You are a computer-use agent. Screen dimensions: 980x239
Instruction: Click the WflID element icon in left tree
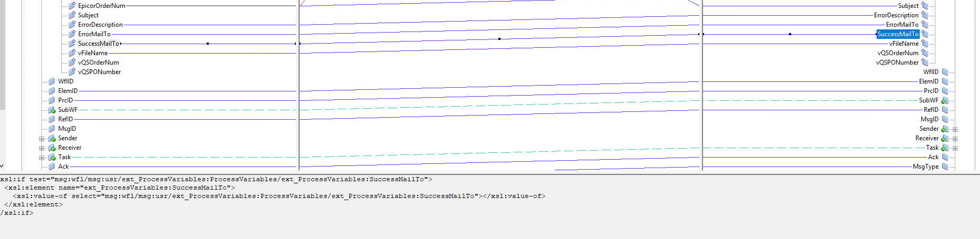pos(52,81)
